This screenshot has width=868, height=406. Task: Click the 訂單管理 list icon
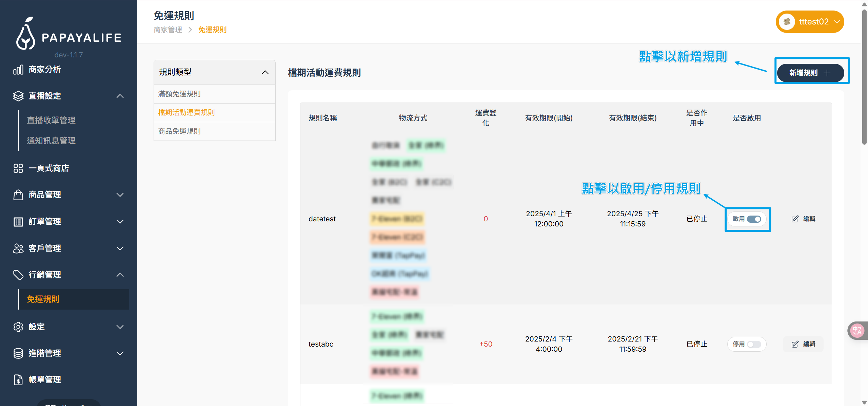[18, 222]
